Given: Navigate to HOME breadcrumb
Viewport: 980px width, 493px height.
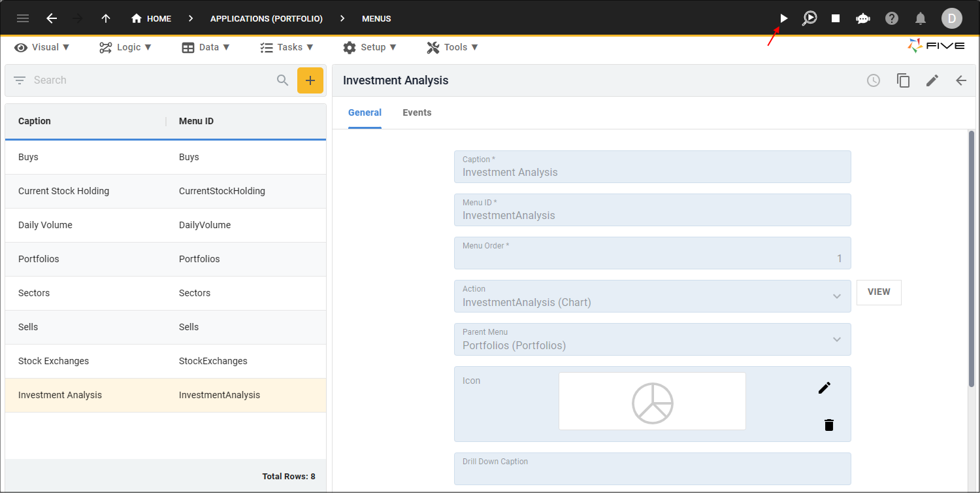Looking at the screenshot, I should (151, 18).
